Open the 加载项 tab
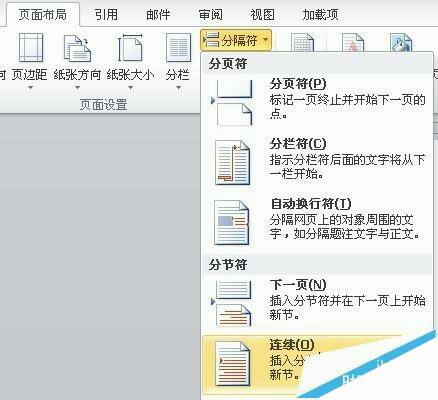Image resolution: width=438 pixels, height=400 pixels. point(320,15)
